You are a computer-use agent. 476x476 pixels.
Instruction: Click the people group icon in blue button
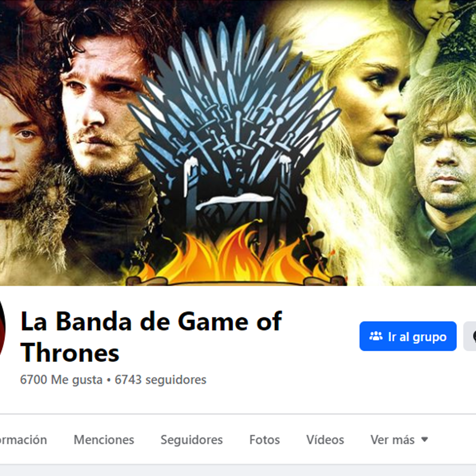click(x=376, y=336)
